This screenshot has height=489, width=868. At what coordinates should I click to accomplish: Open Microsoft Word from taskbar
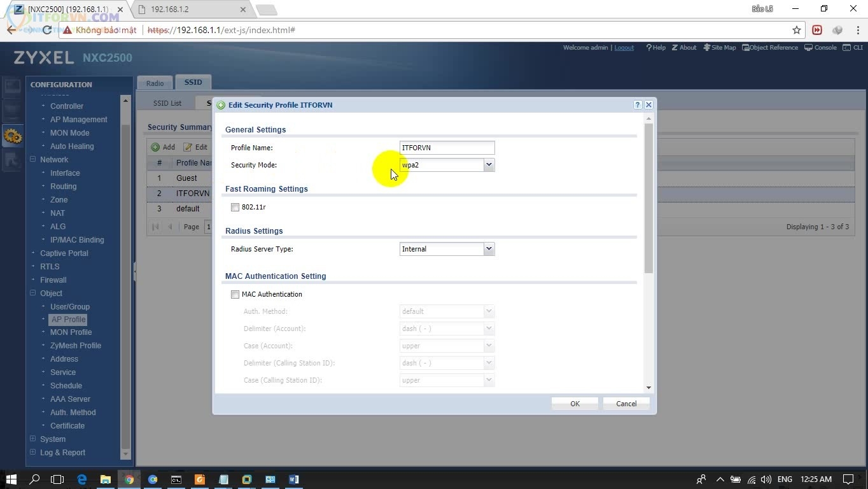293,479
